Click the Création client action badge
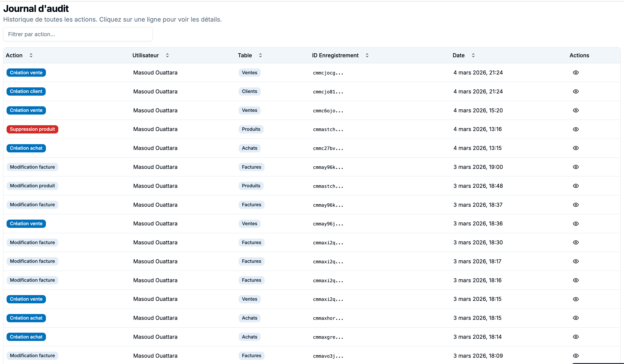The height and width of the screenshot is (364, 624). coord(26,91)
